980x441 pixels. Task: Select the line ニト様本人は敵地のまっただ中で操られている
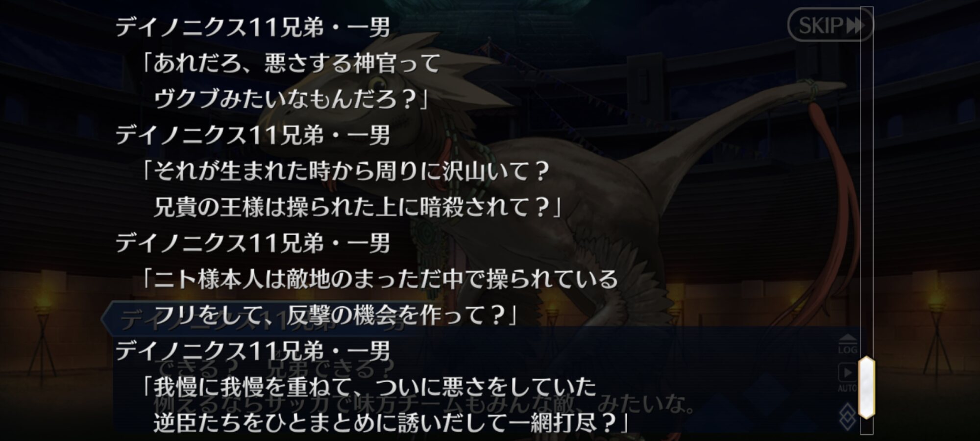coord(379,279)
